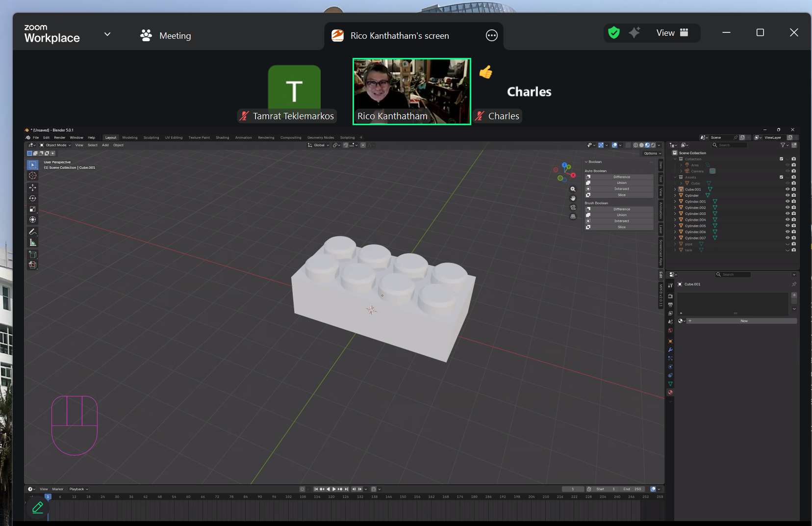
Task: Select the Scale tool
Action: point(32,208)
